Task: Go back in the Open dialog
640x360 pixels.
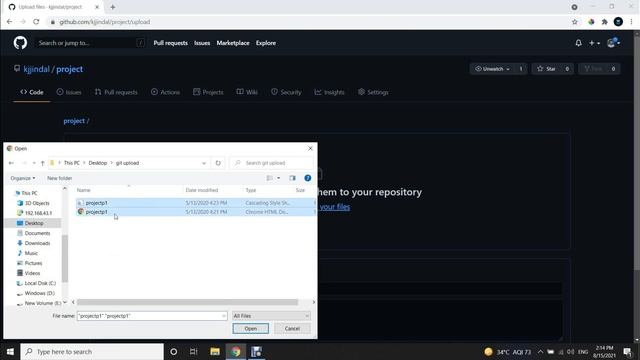Action: pos(11,163)
